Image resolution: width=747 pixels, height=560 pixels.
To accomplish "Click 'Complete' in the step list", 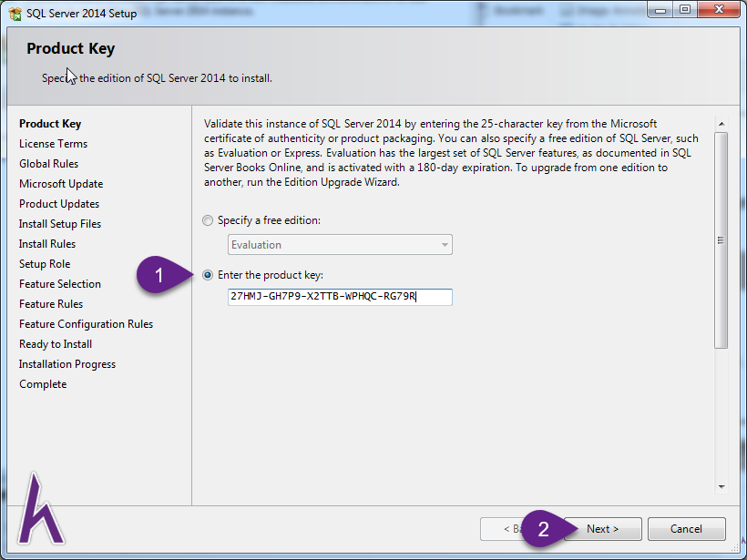I will [x=43, y=384].
